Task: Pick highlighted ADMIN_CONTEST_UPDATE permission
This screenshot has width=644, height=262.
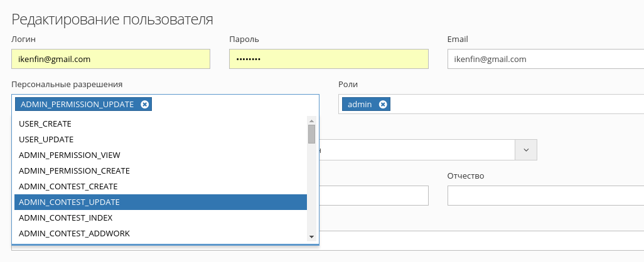Action: [161, 202]
